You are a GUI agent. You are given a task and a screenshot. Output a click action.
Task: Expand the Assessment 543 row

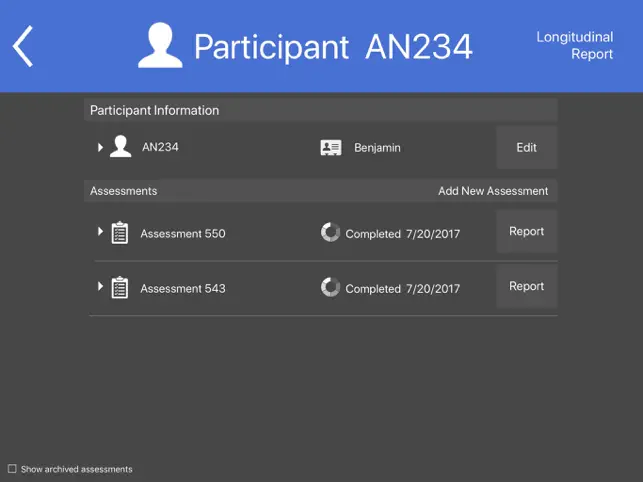100,286
